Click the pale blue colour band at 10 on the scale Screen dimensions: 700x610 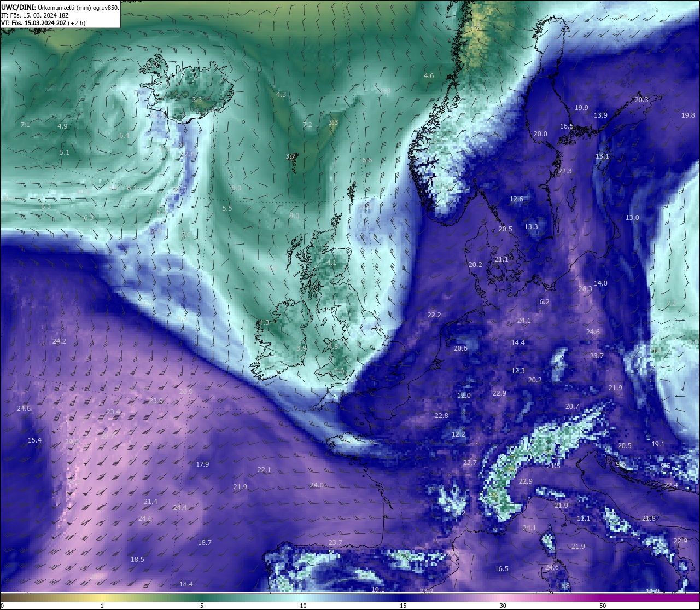point(302,598)
